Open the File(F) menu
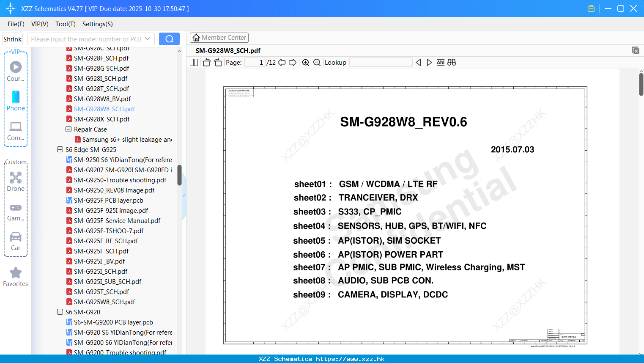 pos(16,24)
